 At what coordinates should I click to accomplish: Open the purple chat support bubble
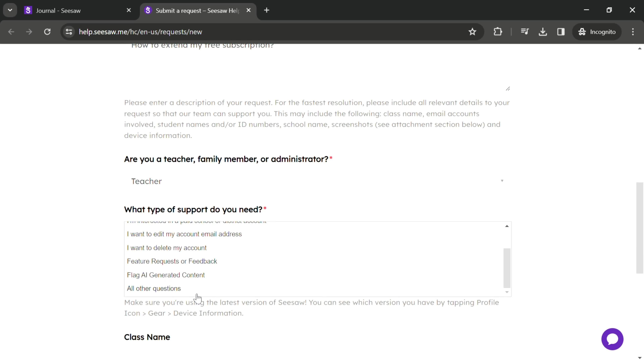coord(612,339)
